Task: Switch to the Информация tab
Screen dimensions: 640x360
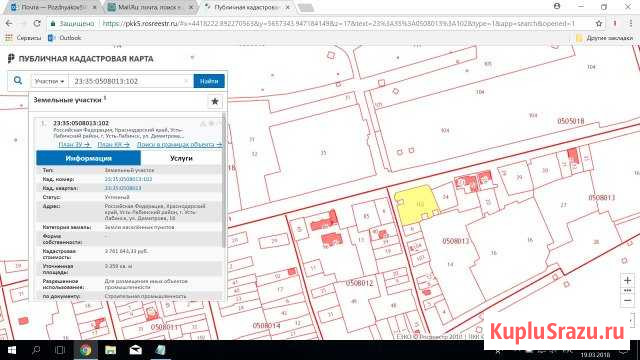Action: pyautogui.click(x=89, y=158)
